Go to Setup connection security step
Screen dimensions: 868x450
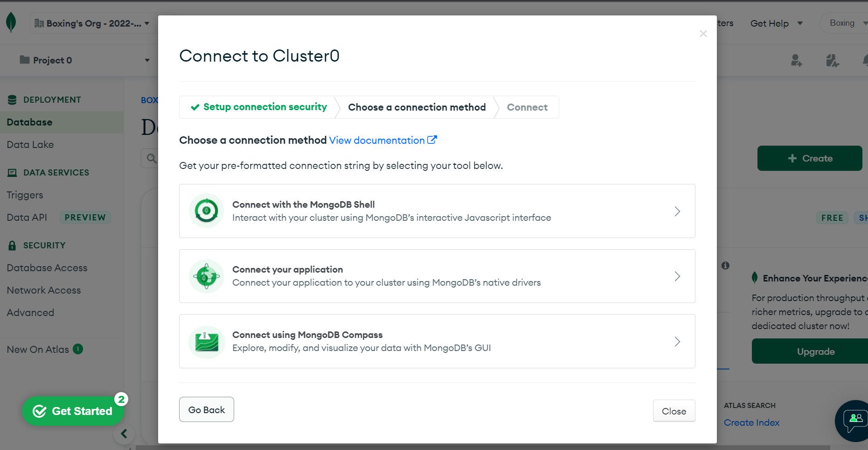[x=259, y=107]
